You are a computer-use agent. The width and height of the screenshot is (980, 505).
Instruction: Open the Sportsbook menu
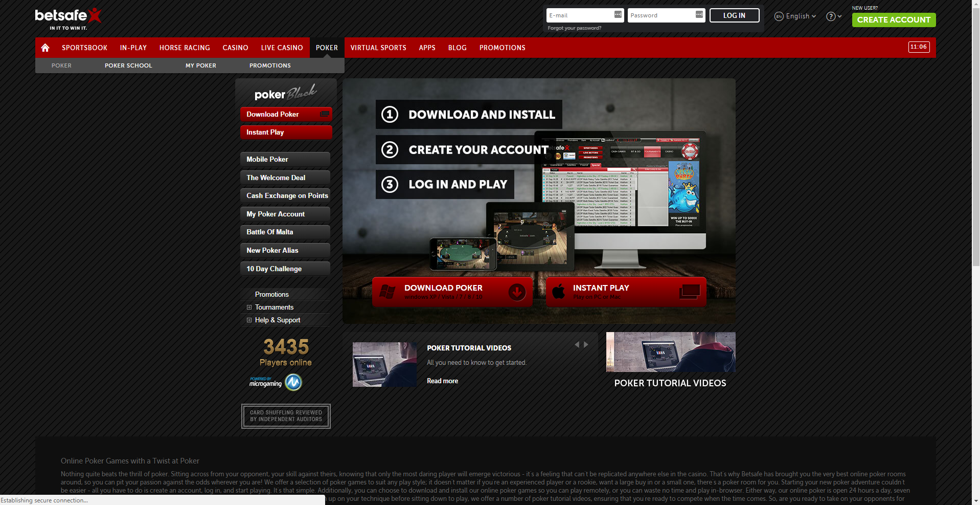click(84, 48)
